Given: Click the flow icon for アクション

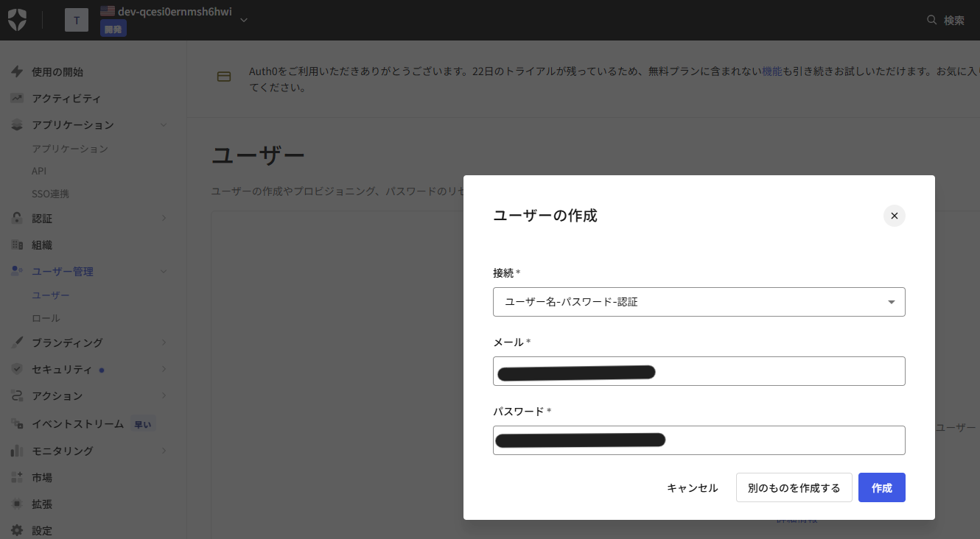Looking at the screenshot, I should tap(17, 395).
